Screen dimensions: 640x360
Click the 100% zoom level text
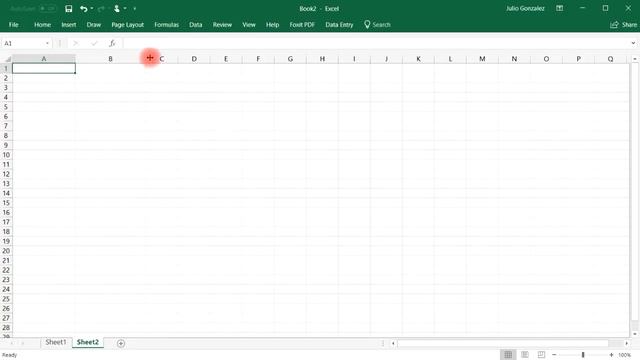(x=624, y=355)
